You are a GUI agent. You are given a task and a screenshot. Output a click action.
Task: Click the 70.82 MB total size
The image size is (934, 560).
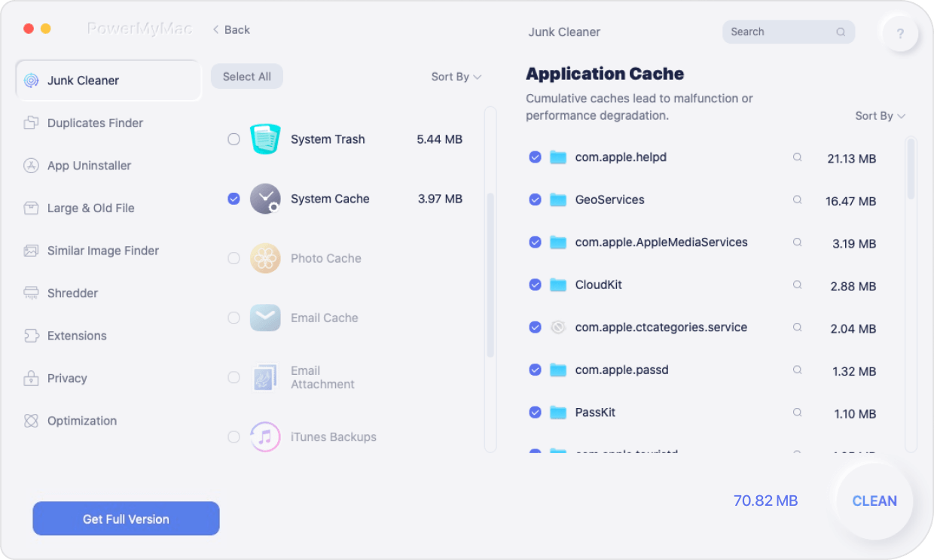(x=765, y=501)
